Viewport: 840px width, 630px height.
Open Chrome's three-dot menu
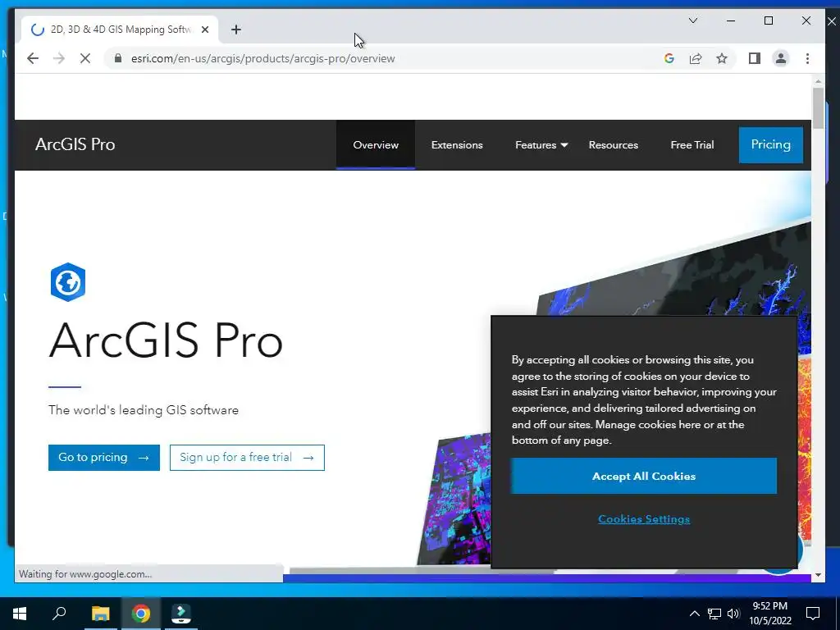(x=807, y=58)
